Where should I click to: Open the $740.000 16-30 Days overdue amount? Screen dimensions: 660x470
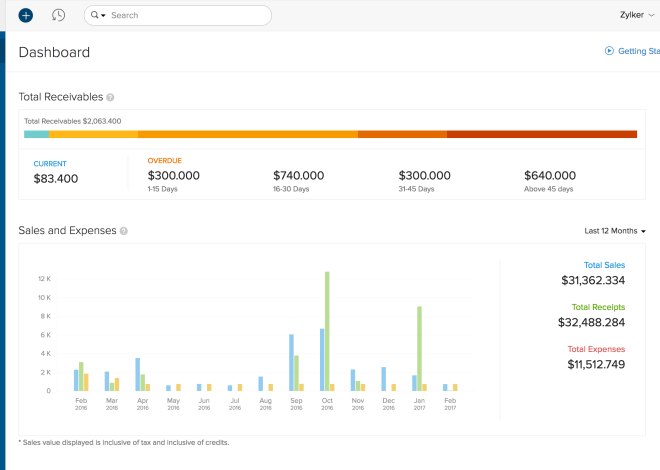coord(298,175)
